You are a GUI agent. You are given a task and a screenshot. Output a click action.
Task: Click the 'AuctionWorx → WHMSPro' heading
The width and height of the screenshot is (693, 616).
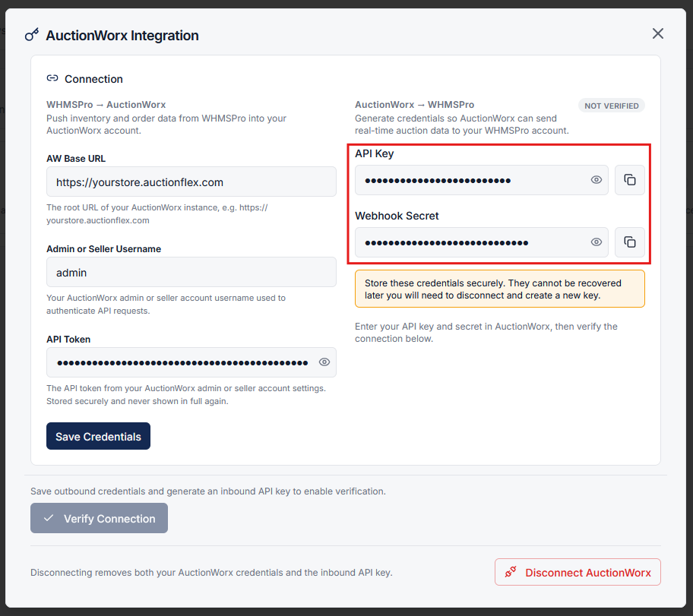tap(414, 105)
